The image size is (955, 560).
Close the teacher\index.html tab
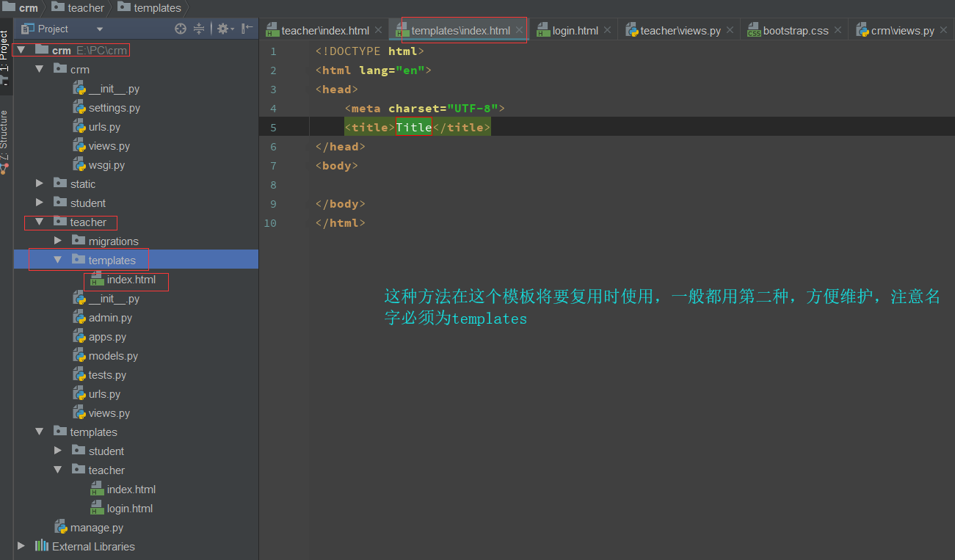[x=378, y=30]
